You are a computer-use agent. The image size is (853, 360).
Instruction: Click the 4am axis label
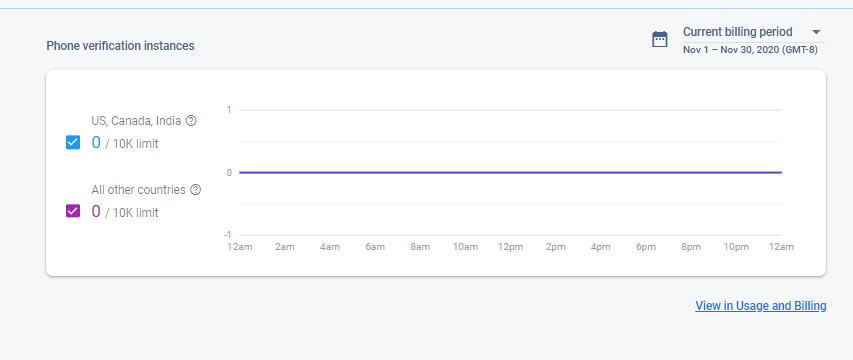click(330, 247)
